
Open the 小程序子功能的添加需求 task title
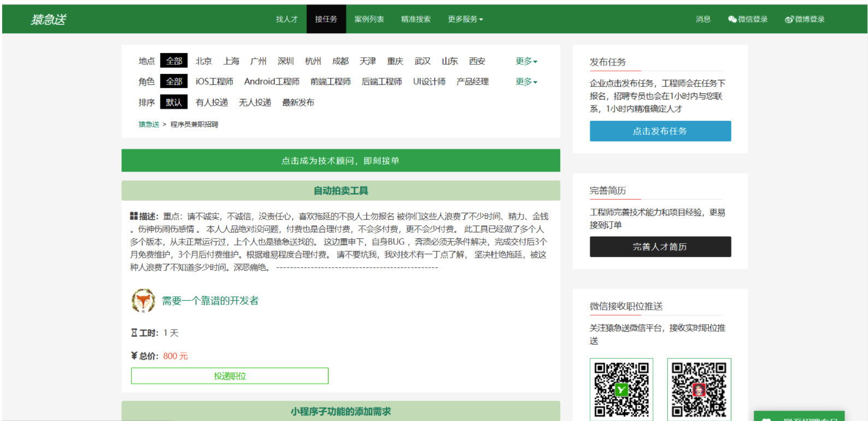click(341, 412)
